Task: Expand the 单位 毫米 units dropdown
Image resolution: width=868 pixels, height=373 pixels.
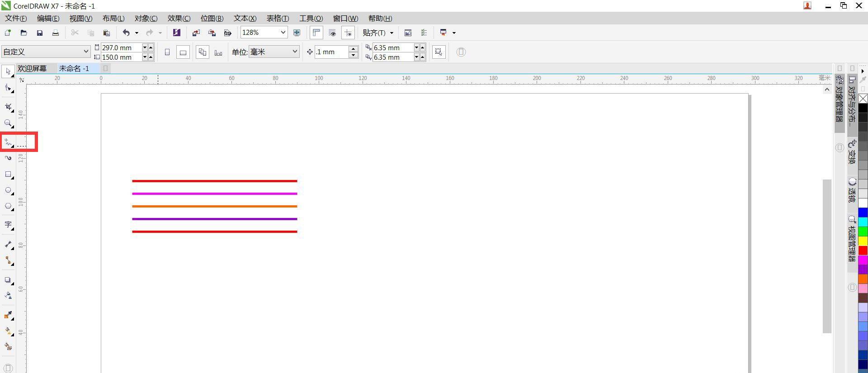Action: click(295, 52)
